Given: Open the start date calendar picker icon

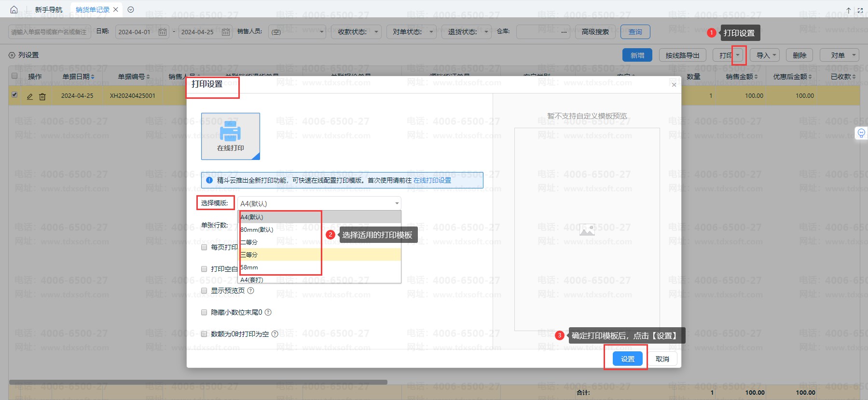Looking at the screenshot, I should click(163, 32).
